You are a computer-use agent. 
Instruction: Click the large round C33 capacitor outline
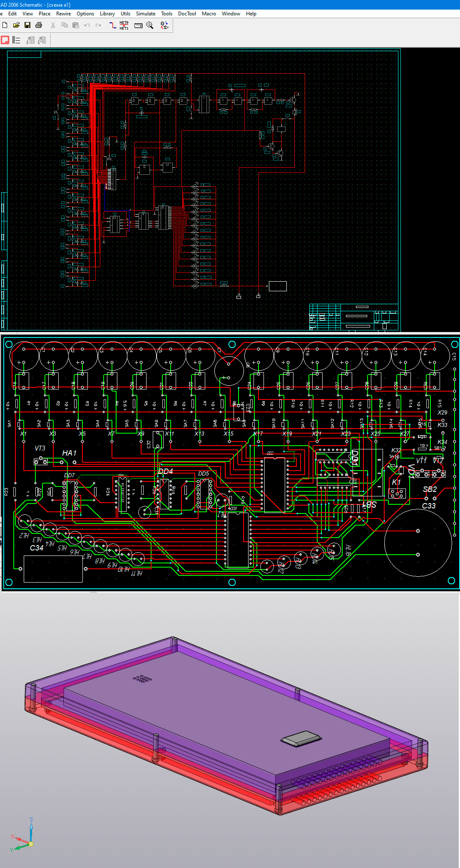click(x=418, y=543)
